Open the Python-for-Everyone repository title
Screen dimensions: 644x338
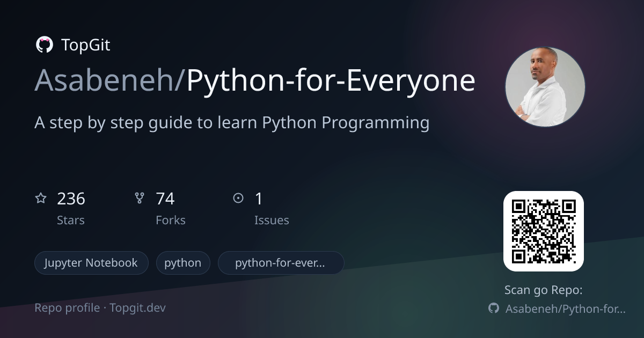pyautogui.click(x=331, y=80)
